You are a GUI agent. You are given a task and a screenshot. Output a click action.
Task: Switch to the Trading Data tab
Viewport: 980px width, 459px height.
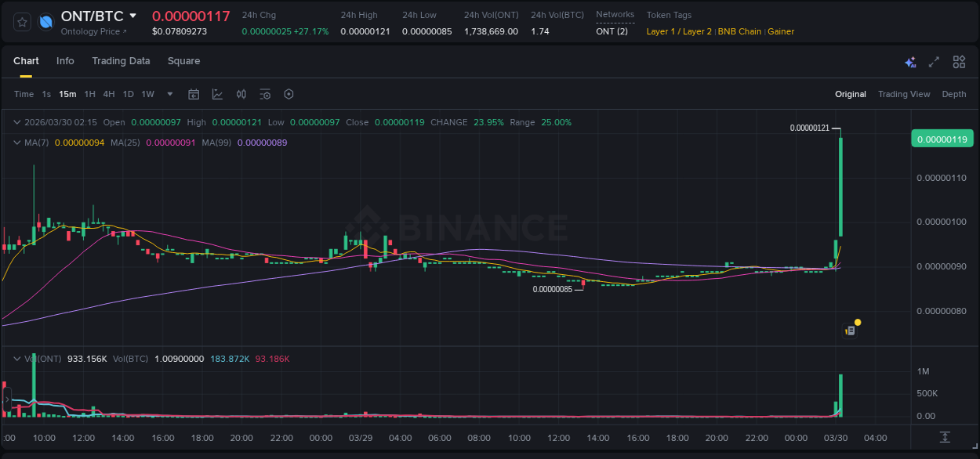click(121, 61)
